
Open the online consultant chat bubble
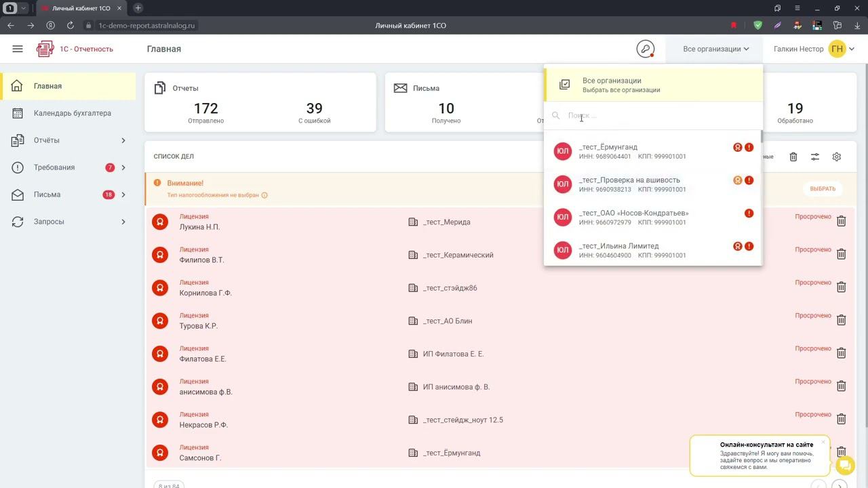(x=845, y=466)
